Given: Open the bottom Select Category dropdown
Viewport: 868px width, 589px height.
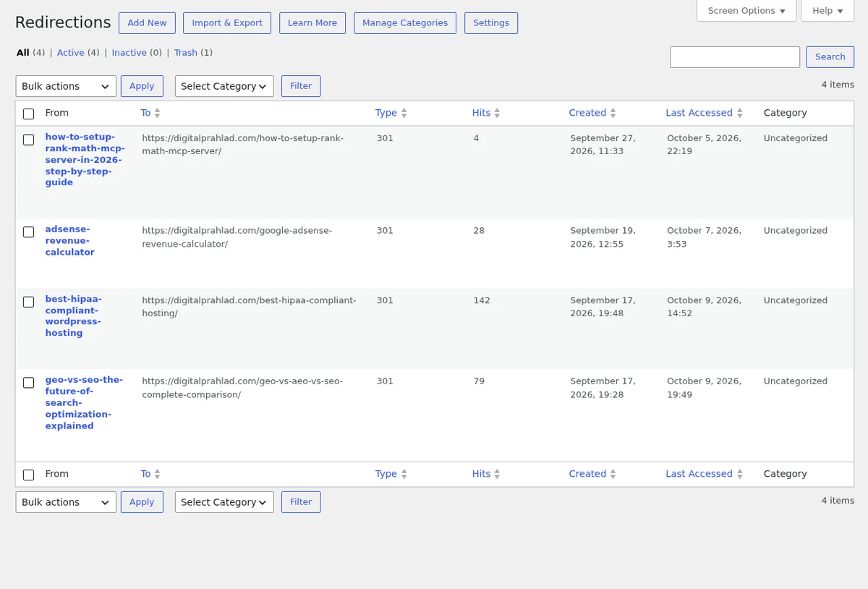Looking at the screenshot, I should click(224, 502).
